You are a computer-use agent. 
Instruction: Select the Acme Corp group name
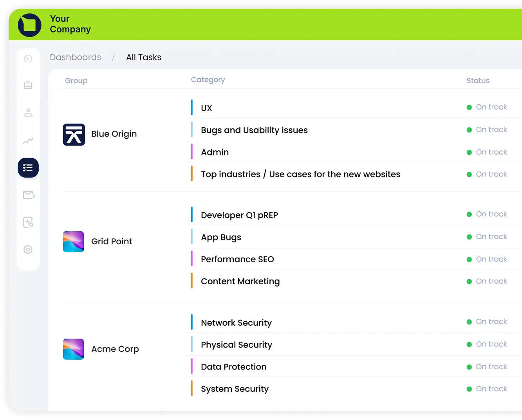click(115, 349)
